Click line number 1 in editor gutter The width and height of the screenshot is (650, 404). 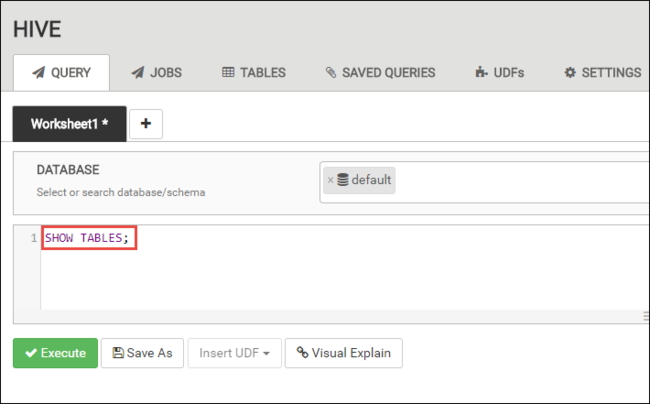point(33,238)
